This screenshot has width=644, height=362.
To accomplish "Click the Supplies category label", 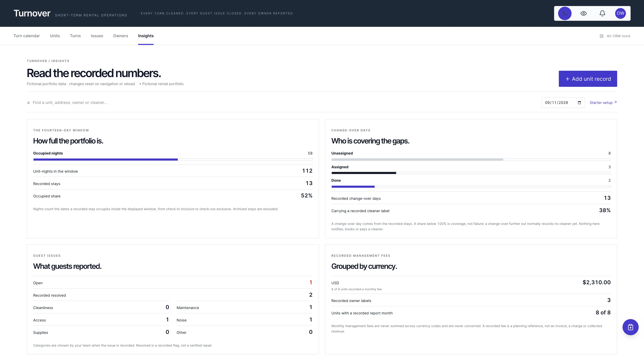I will click(40, 333).
